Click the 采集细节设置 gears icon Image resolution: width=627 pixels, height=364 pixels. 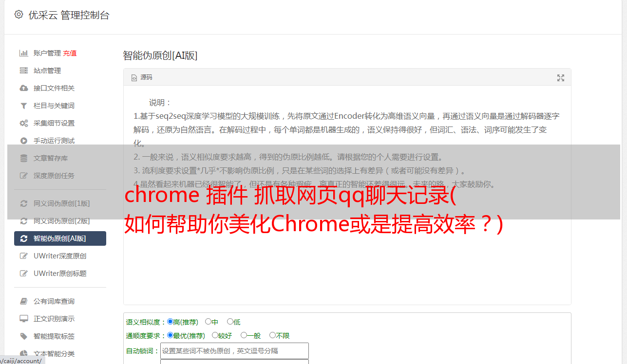click(23, 123)
